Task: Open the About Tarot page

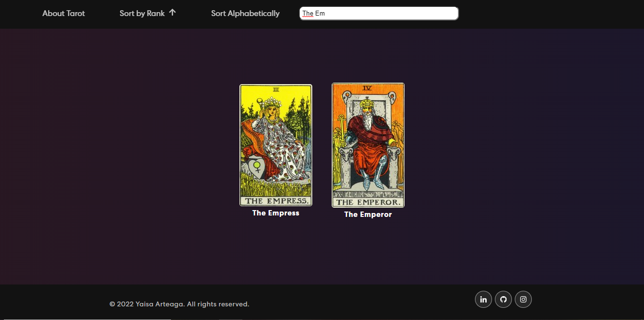Action: (x=64, y=14)
